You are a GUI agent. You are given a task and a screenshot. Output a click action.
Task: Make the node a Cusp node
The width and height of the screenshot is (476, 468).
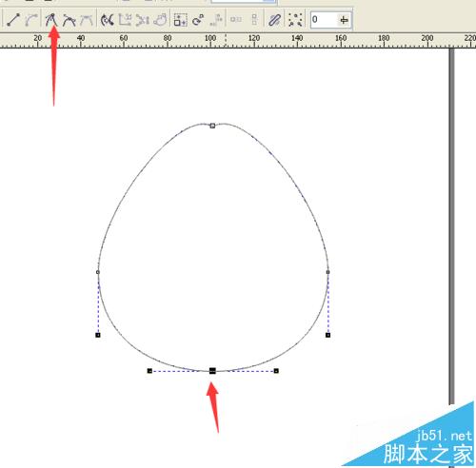coord(51,20)
